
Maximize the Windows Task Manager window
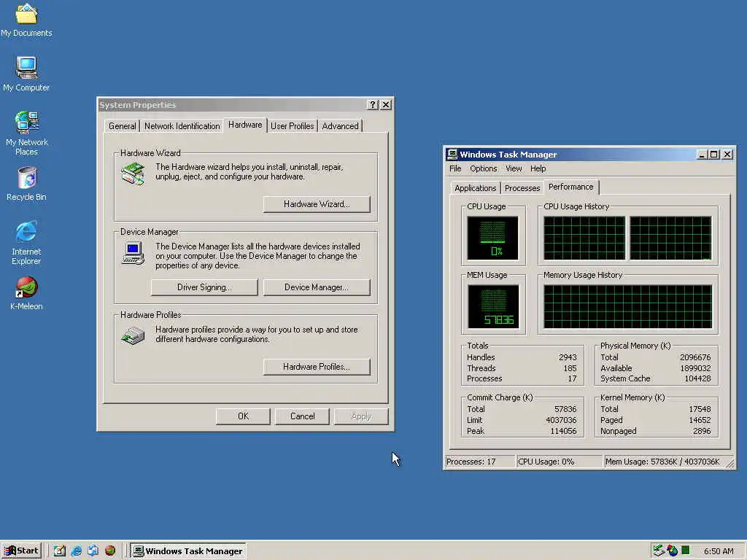(x=713, y=155)
